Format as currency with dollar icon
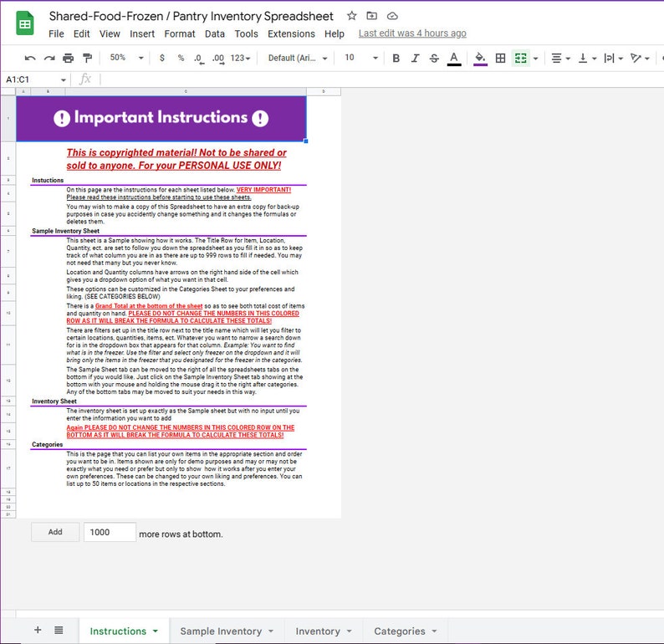The width and height of the screenshot is (664, 644). click(162, 58)
